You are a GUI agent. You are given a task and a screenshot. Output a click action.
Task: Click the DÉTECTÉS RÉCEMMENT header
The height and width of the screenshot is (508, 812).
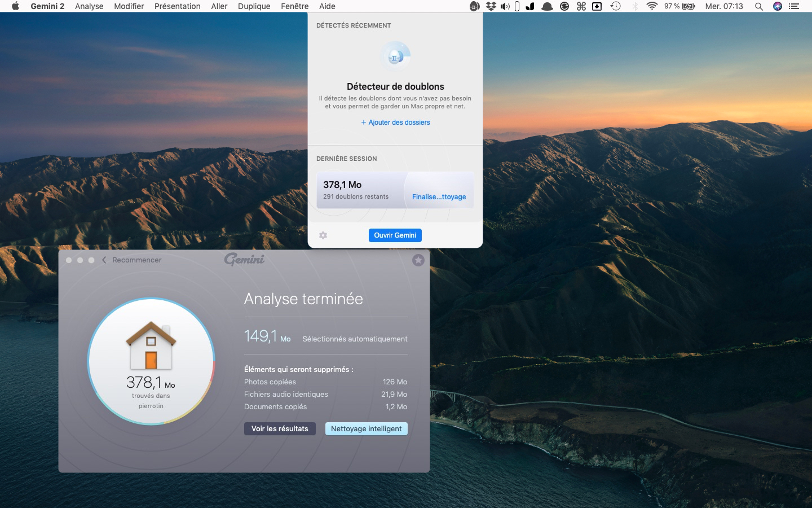354,25
